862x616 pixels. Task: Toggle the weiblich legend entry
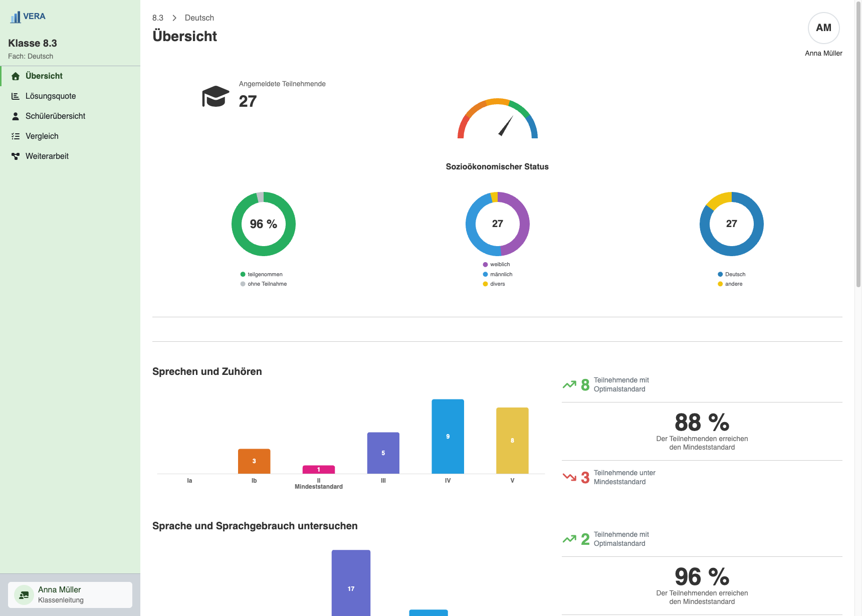pyautogui.click(x=496, y=265)
